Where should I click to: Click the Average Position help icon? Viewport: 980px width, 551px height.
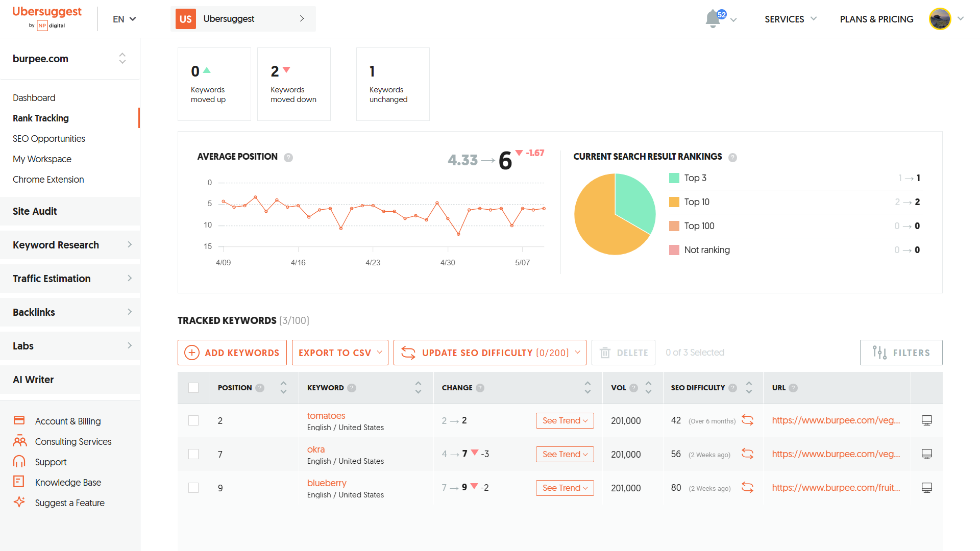[x=288, y=157]
